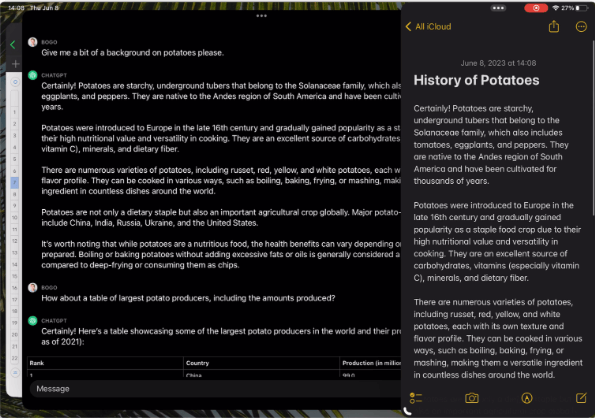Tap the plus button in the left strip
The image size is (595, 418).
point(16,64)
